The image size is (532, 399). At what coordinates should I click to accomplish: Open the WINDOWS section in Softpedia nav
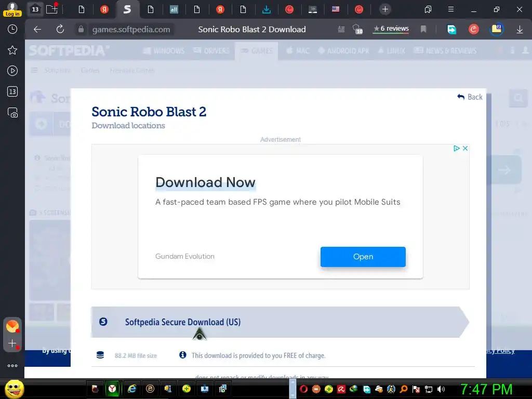(164, 51)
